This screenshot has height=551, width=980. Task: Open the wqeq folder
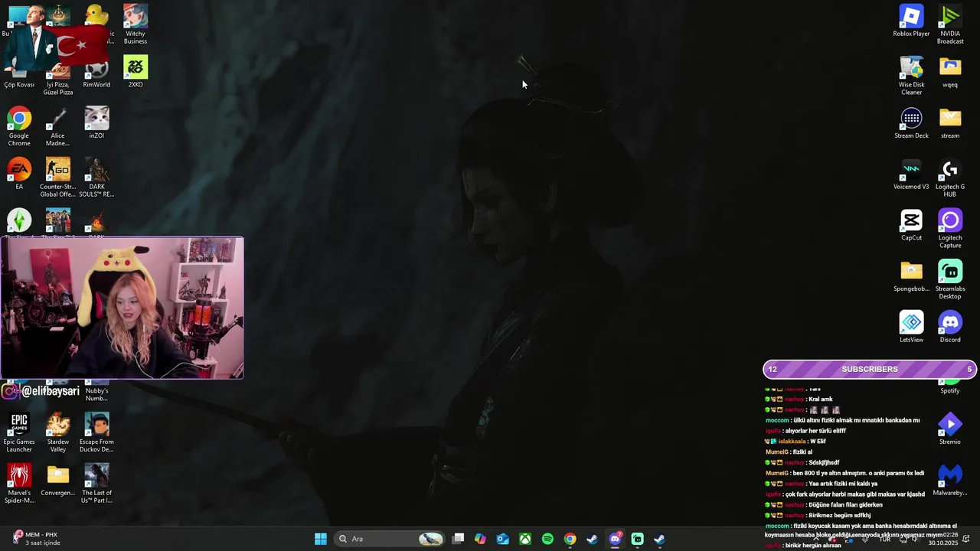pyautogui.click(x=950, y=72)
